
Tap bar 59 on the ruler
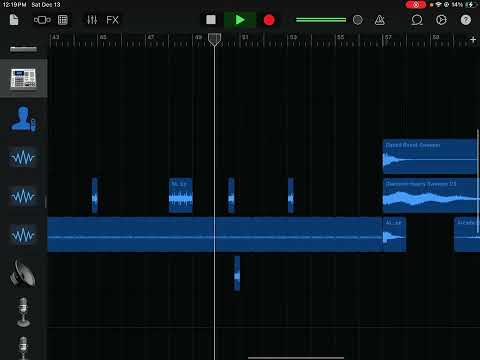[x=436, y=37]
